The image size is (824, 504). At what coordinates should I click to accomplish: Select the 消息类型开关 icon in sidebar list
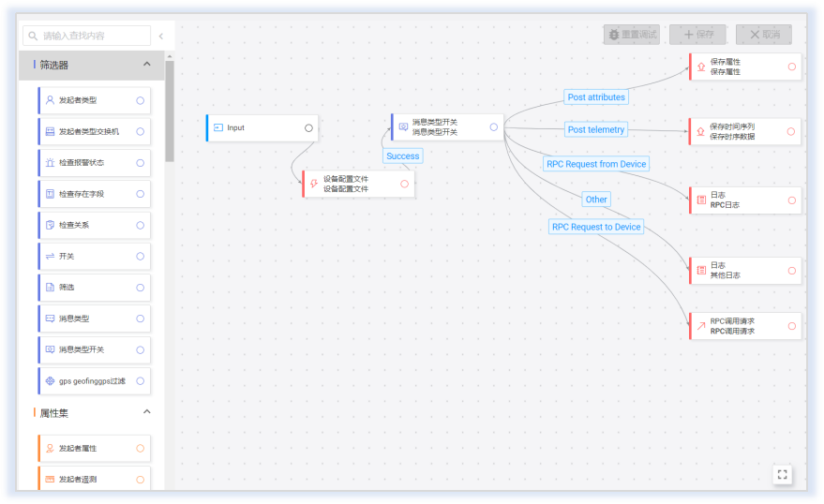tap(50, 349)
